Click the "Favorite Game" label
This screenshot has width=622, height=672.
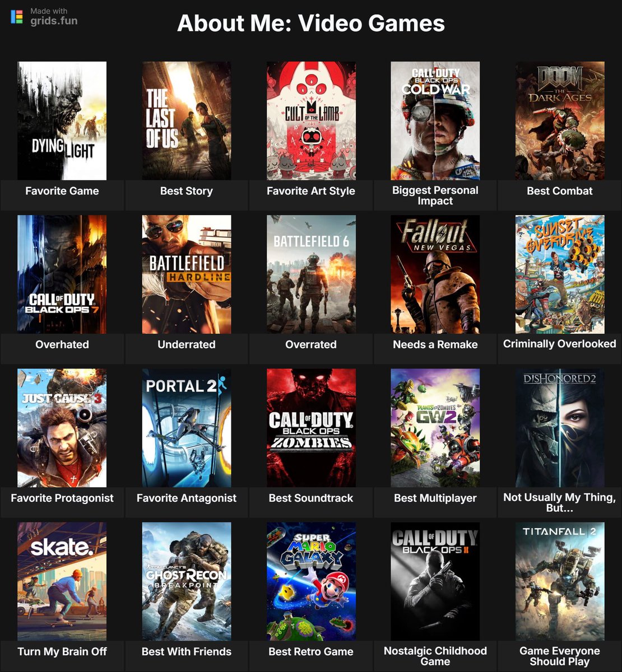[x=62, y=191]
